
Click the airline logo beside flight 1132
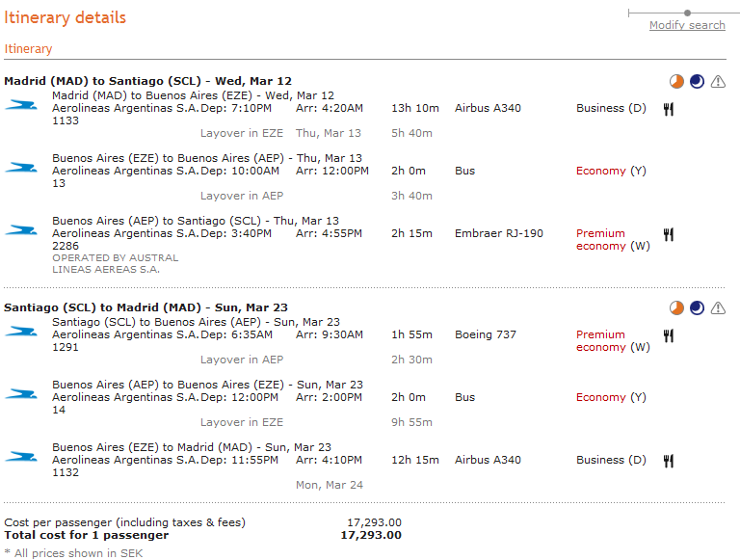[x=20, y=456]
